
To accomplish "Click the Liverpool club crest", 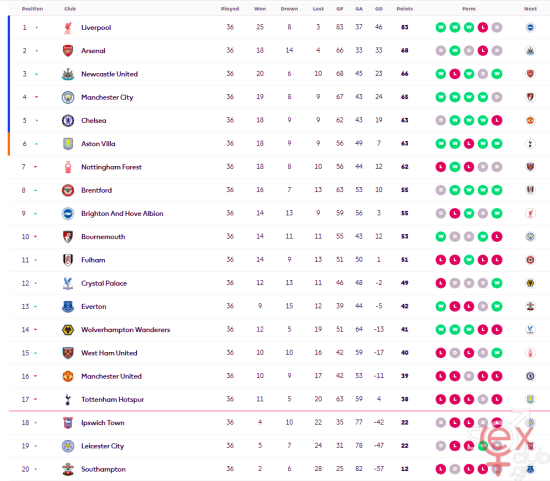I will click(68, 28).
